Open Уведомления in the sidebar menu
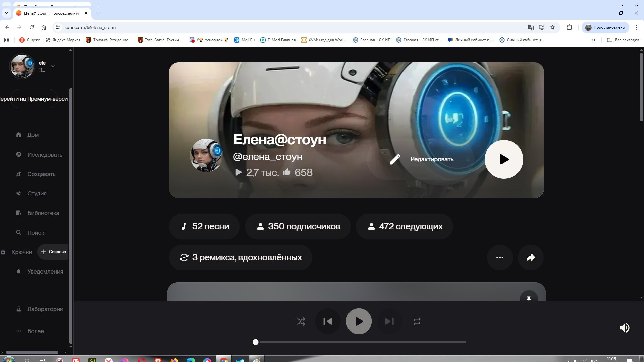 (45, 272)
